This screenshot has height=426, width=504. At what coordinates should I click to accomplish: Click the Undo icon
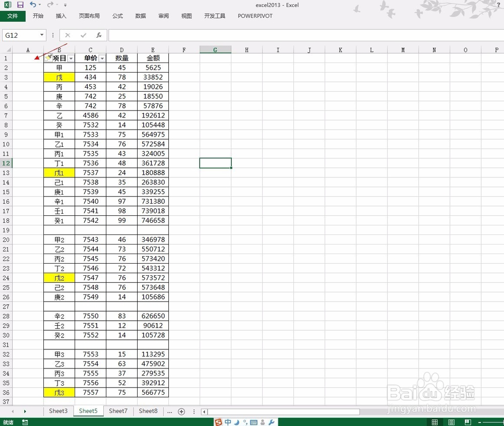33,5
